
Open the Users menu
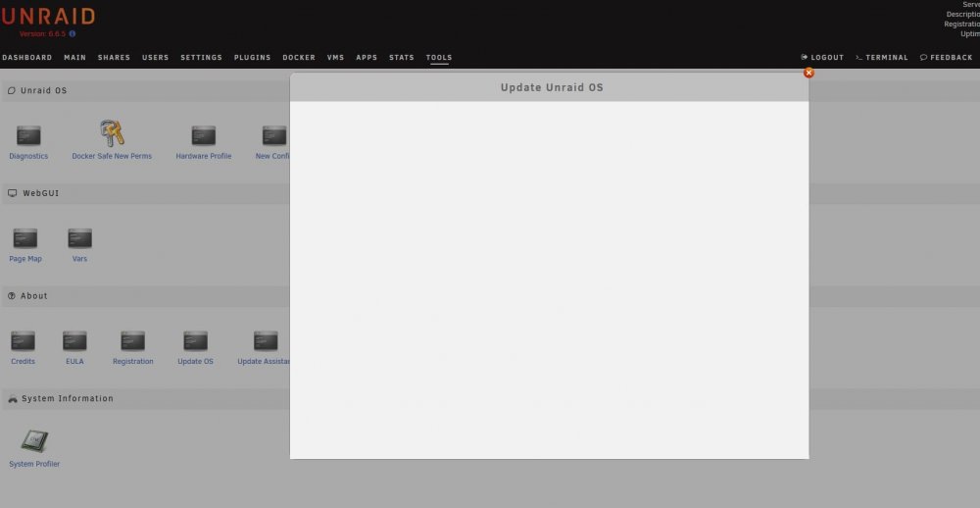pyautogui.click(x=156, y=58)
